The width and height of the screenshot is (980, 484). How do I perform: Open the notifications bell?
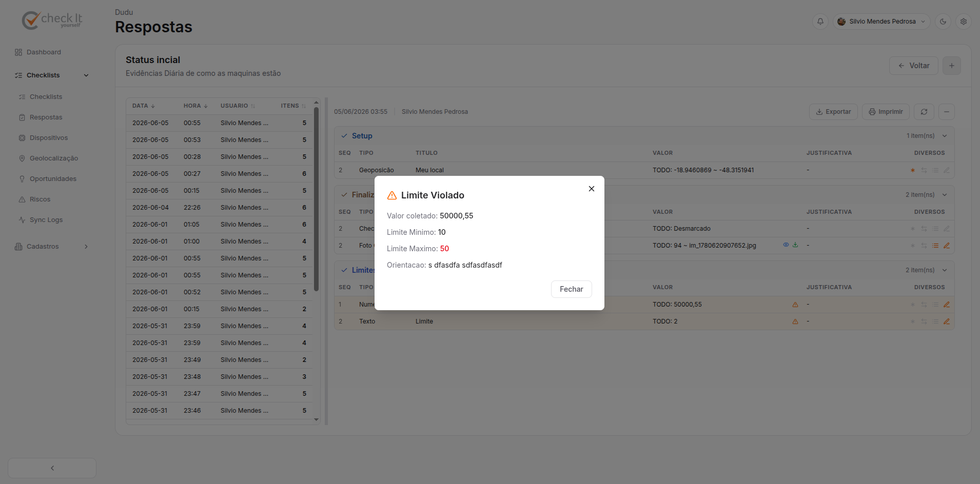(820, 22)
